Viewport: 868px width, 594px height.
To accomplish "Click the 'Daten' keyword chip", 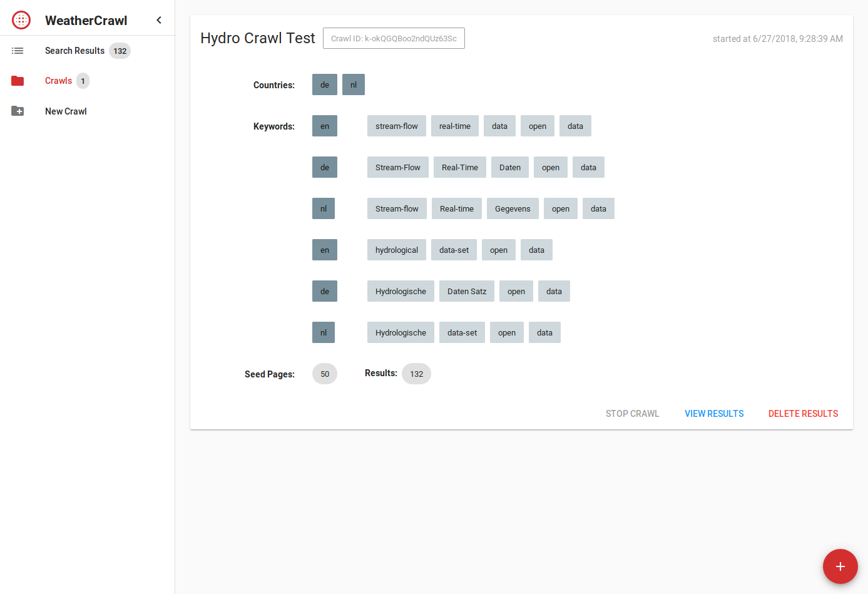I will click(x=510, y=167).
